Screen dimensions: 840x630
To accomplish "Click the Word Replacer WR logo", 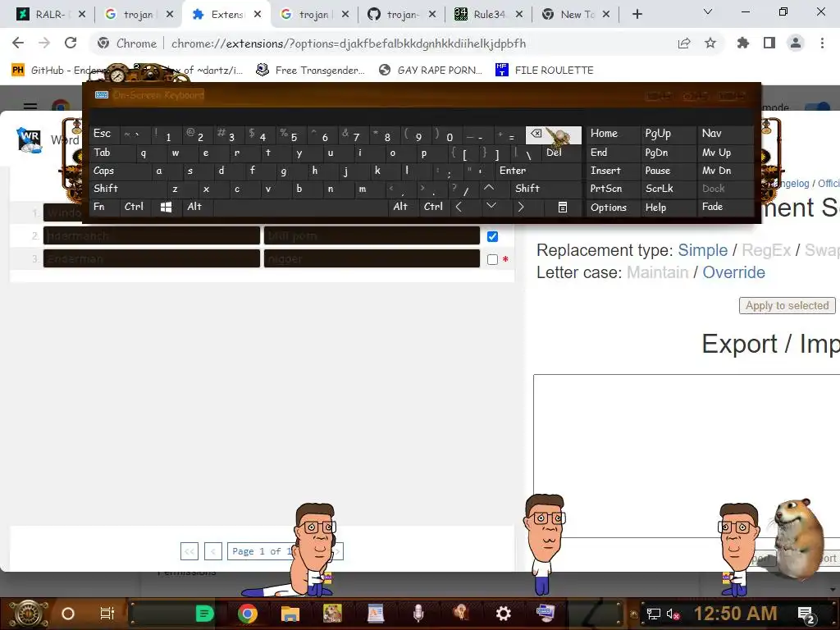I will click(29, 139).
